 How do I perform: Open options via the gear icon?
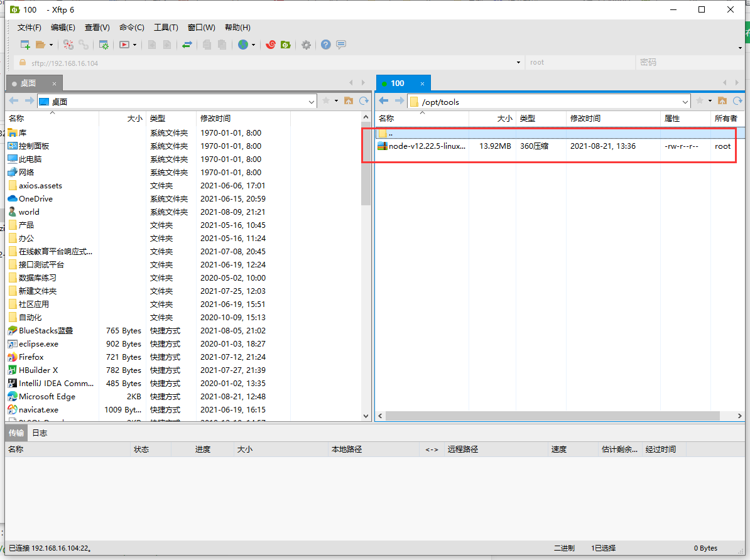(306, 45)
